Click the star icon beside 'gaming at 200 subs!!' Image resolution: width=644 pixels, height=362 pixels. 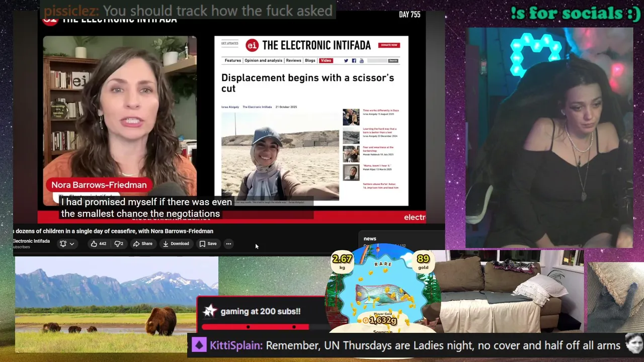(x=209, y=311)
